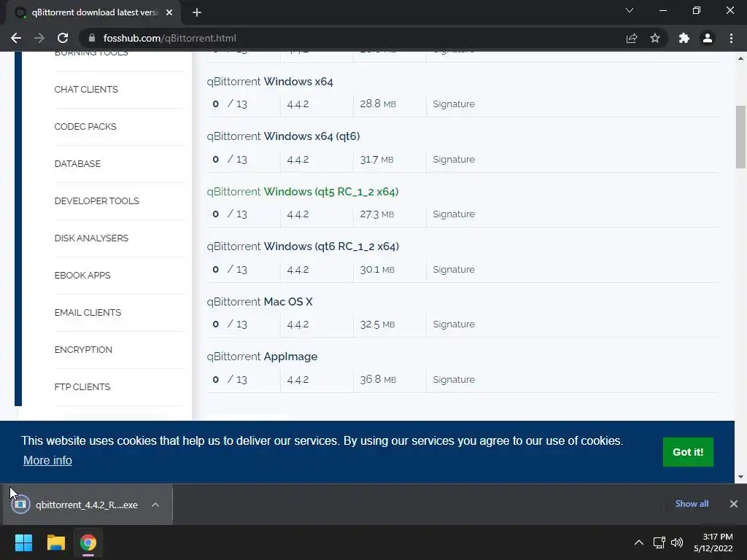747x560 pixels.
Task: Bookmark this page with star icon
Action: coord(655,38)
